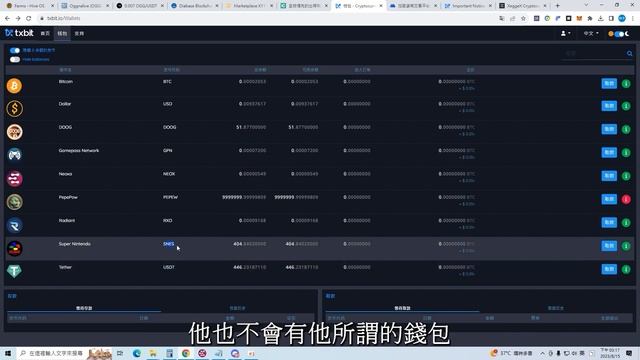The height and width of the screenshot is (360, 640).
Task: Click the txbit logo
Action: point(19,33)
